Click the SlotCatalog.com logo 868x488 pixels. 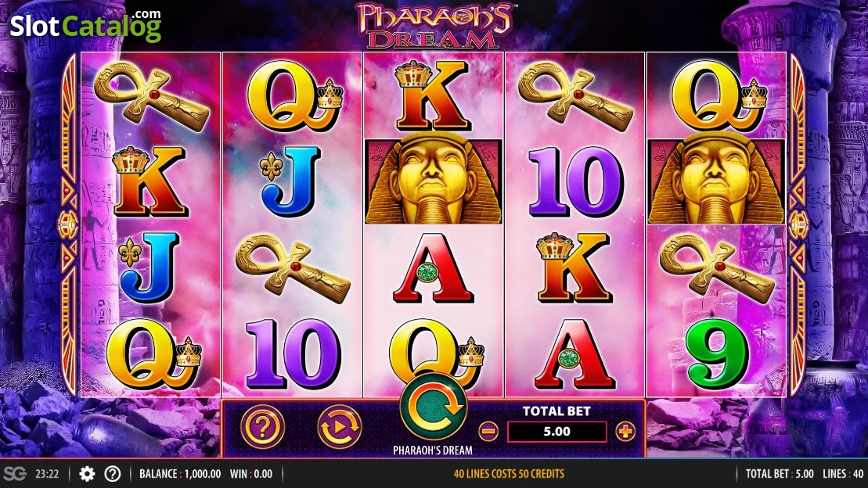(x=86, y=26)
